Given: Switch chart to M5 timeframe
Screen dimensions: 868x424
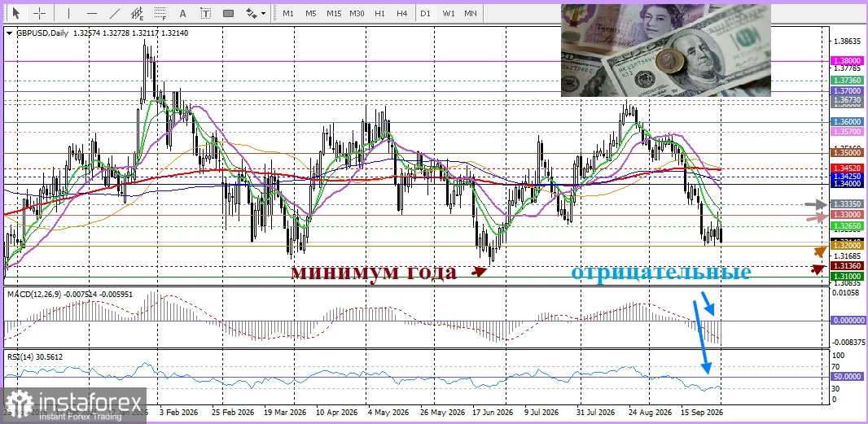Looking at the screenshot, I should (310, 13).
